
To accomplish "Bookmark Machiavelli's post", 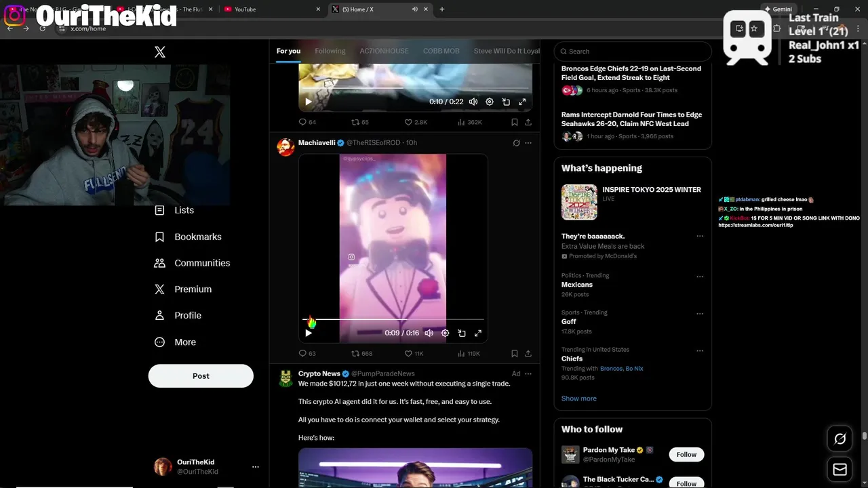I will click(515, 353).
